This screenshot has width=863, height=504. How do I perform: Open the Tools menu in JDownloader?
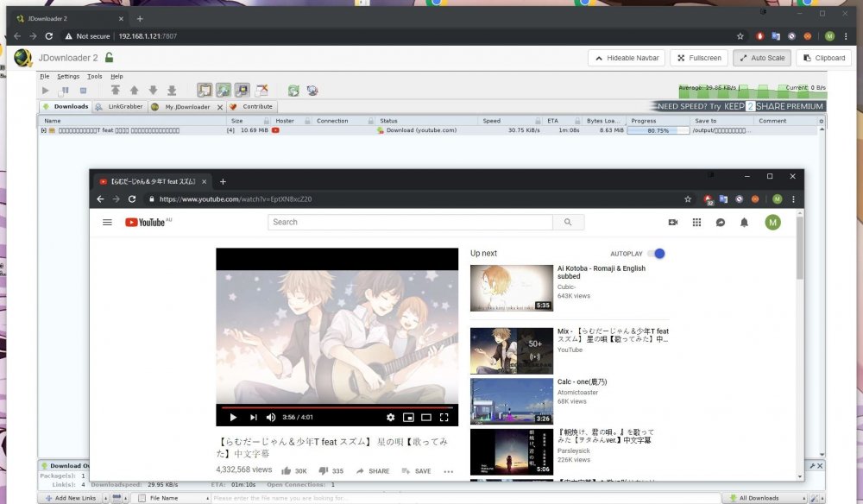95,77
